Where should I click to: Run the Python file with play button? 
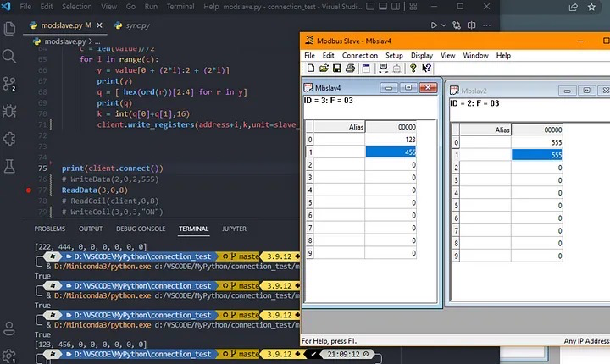pyautogui.click(x=434, y=25)
